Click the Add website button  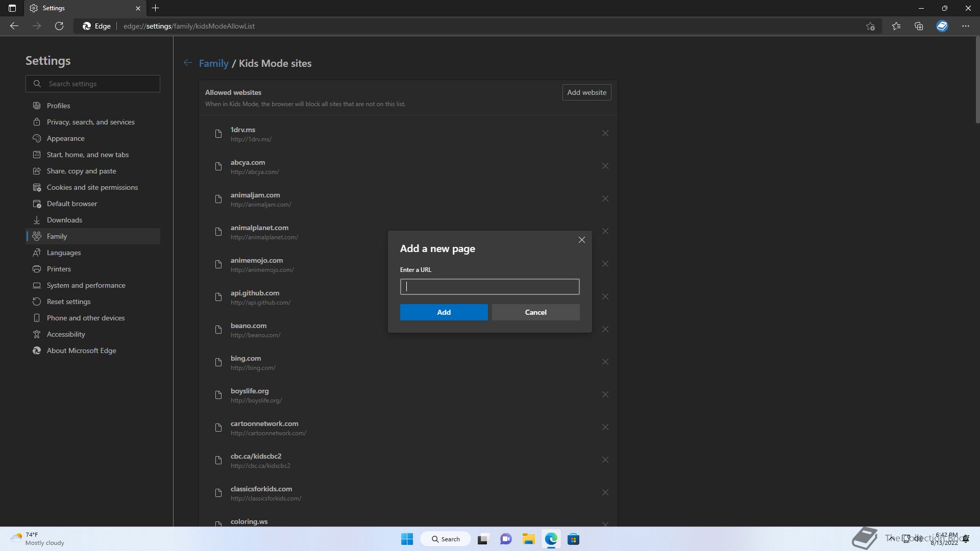coord(586,92)
